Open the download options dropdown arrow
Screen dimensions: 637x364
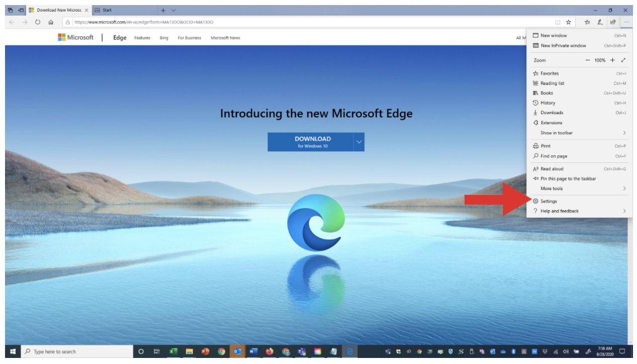tap(359, 142)
